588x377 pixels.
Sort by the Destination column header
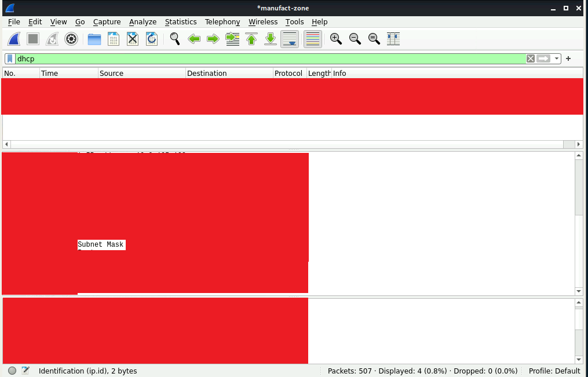point(229,73)
